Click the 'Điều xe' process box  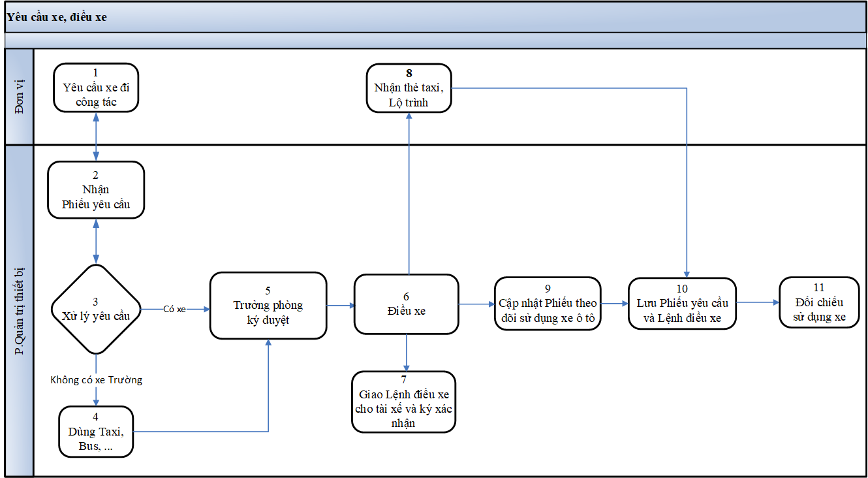pyautogui.click(x=405, y=304)
